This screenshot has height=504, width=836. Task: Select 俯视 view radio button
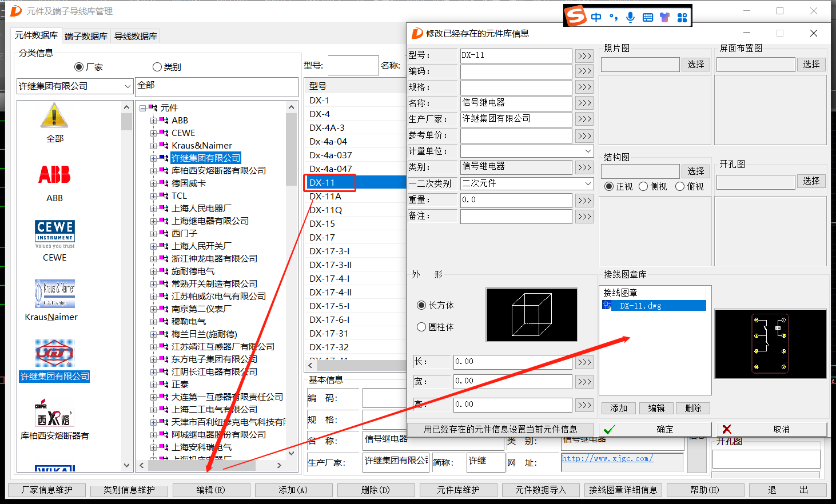pos(680,186)
